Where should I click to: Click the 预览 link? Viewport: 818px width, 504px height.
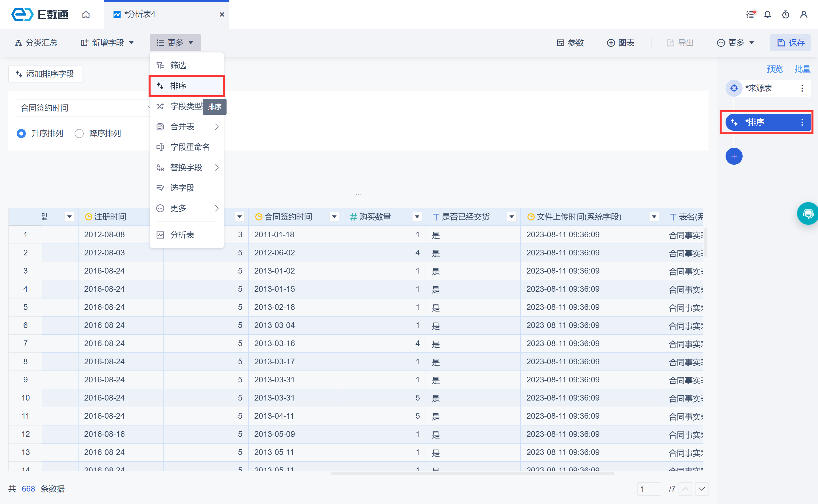(774, 69)
